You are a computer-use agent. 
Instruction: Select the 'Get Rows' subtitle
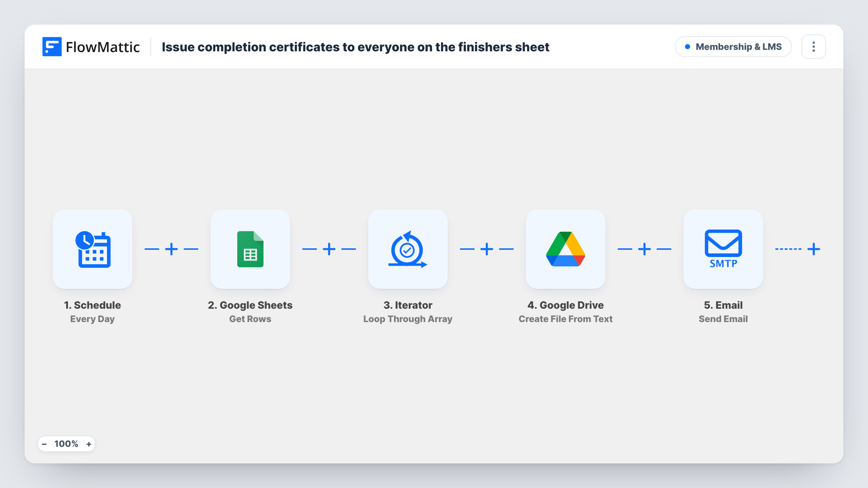(x=250, y=319)
